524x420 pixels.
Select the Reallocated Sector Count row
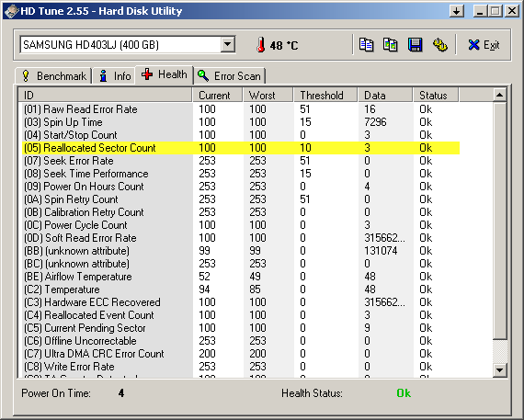pos(241,148)
